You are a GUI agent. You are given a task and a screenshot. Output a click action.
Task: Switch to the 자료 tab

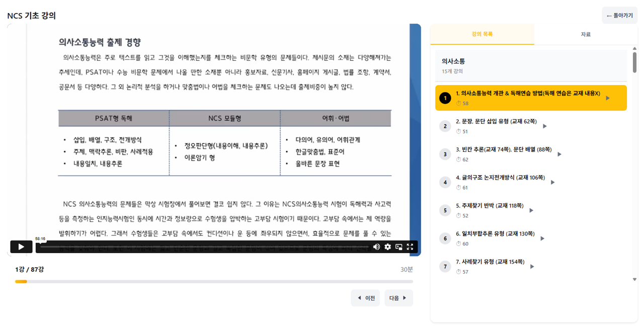[x=586, y=34]
